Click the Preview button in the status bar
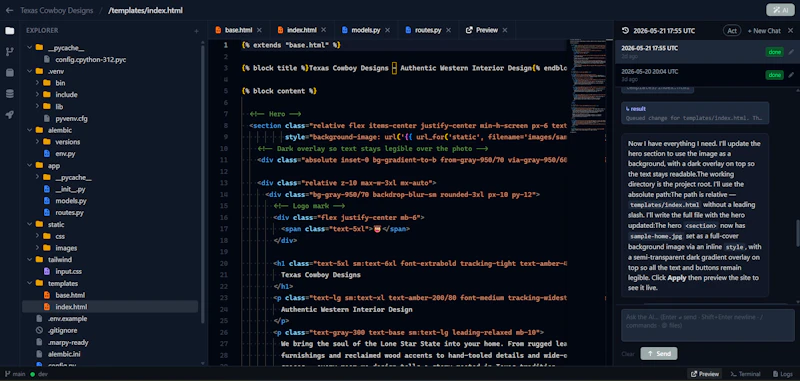 pos(705,374)
